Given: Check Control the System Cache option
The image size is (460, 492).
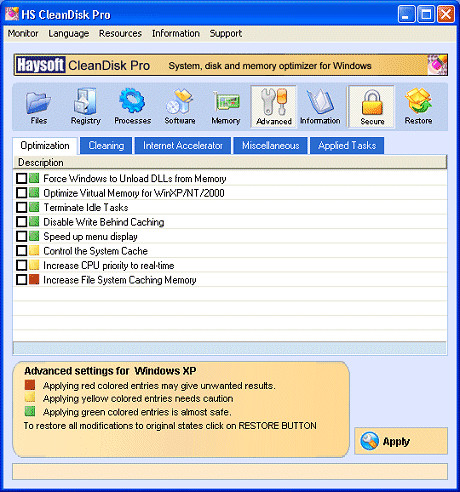Looking at the screenshot, I should 22,251.
